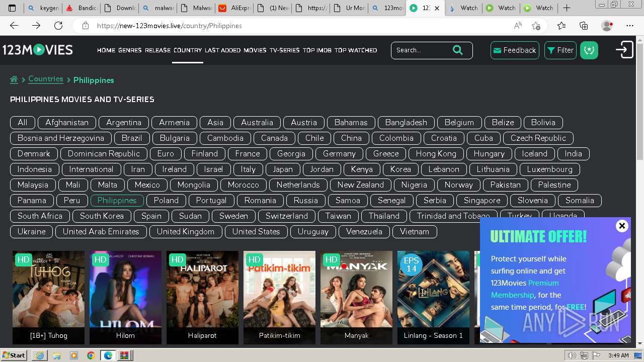Image resolution: width=644 pixels, height=362 pixels.
Task: Switch to the AliExpress browser tab
Action: point(233,8)
